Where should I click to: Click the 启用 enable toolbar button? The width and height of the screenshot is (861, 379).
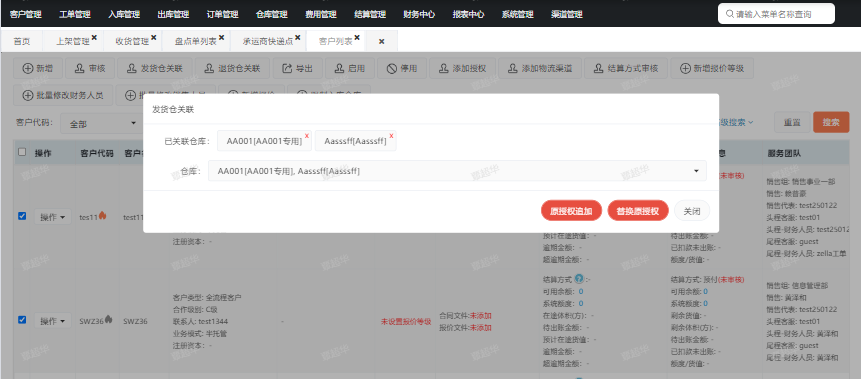click(x=349, y=69)
